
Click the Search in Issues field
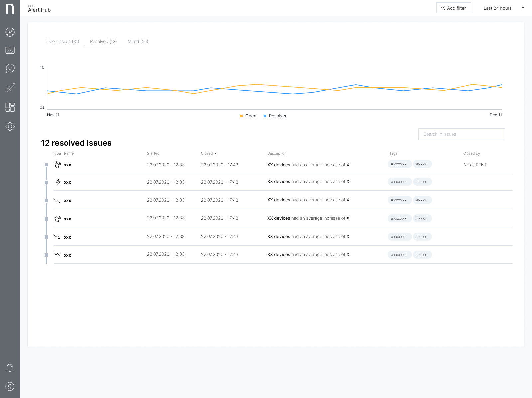point(462,134)
